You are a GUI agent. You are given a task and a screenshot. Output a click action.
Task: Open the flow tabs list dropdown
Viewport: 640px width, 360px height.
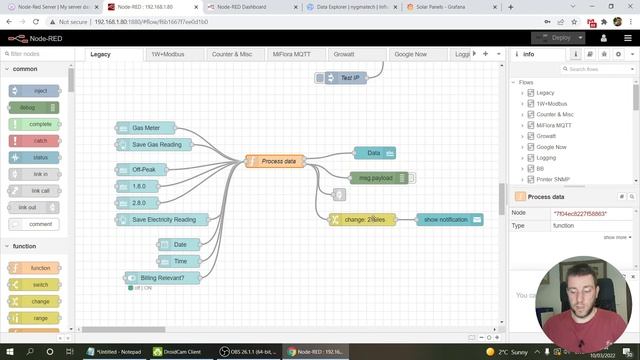(x=498, y=54)
